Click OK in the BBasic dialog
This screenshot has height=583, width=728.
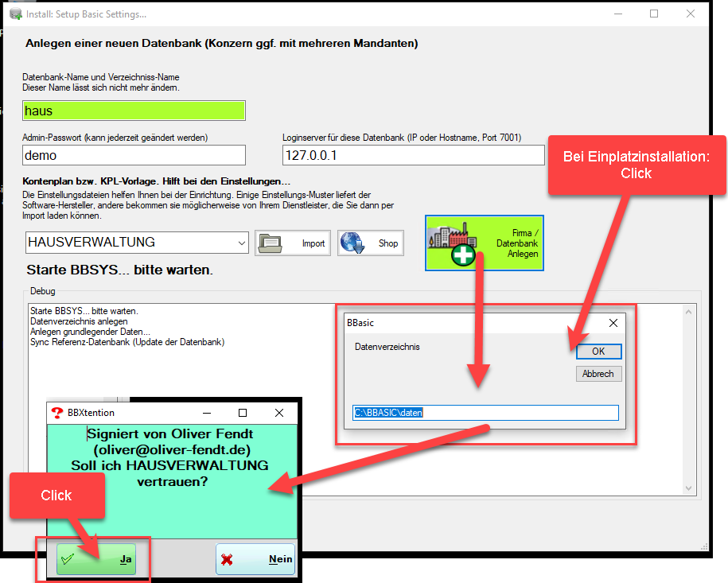(x=598, y=352)
